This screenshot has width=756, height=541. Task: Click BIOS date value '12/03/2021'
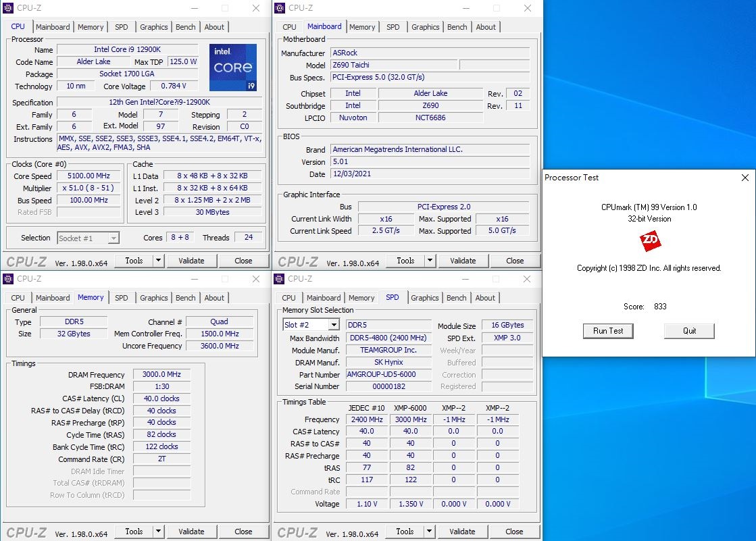click(x=430, y=174)
